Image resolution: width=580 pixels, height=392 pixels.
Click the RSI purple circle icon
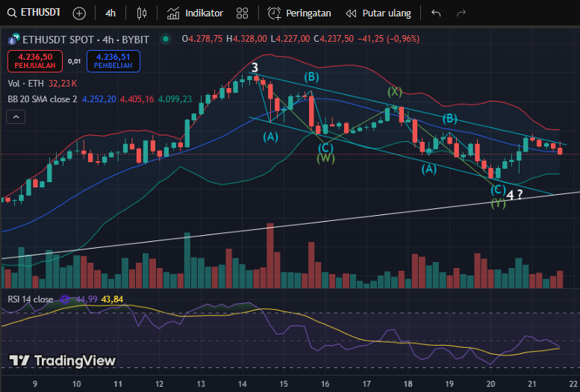click(65, 299)
